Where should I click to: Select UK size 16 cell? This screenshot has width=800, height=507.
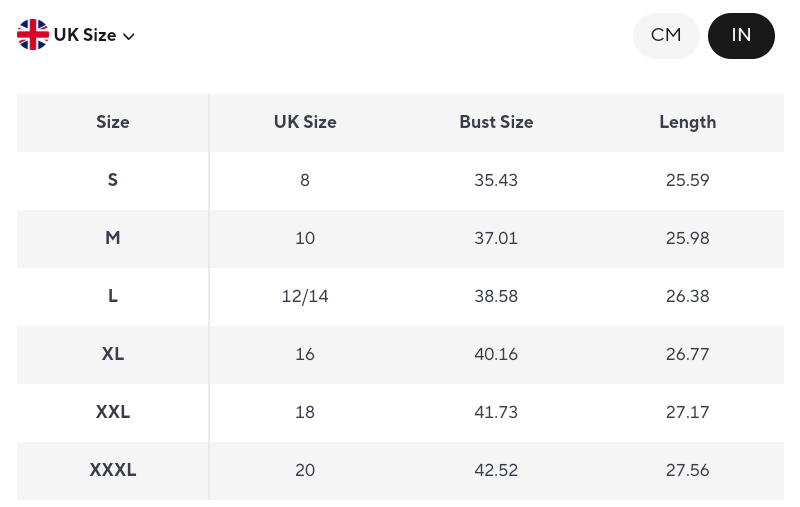(305, 355)
